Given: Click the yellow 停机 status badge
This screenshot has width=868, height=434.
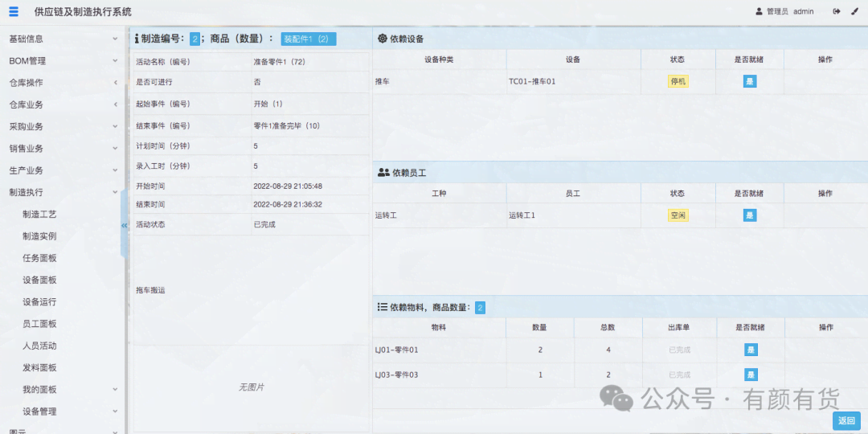Looking at the screenshot, I should pyautogui.click(x=678, y=81).
